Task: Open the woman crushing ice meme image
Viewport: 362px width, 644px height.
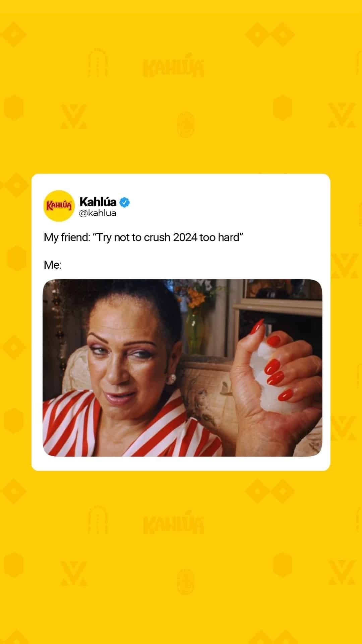Action: pos(182,368)
